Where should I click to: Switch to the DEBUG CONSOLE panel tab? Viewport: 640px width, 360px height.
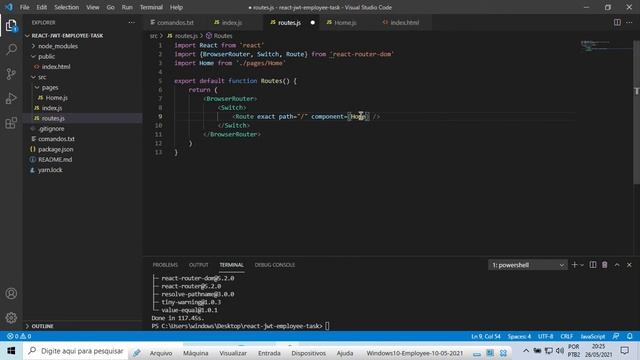pyautogui.click(x=275, y=265)
